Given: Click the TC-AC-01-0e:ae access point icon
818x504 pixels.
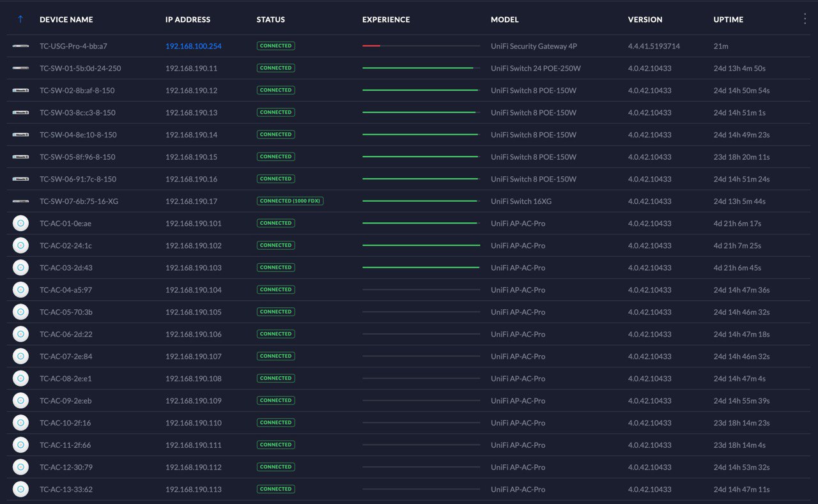Looking at the screenshot, I should coord(20,224).
